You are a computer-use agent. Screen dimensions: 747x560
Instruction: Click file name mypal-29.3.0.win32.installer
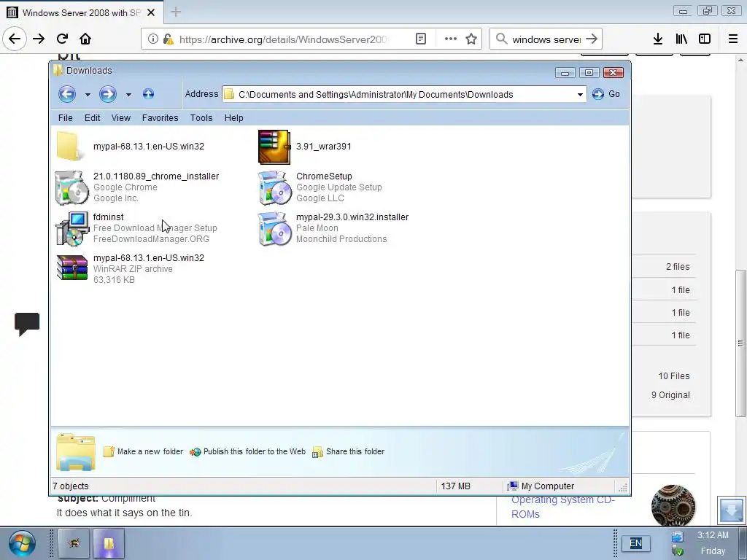click(352, 217)
